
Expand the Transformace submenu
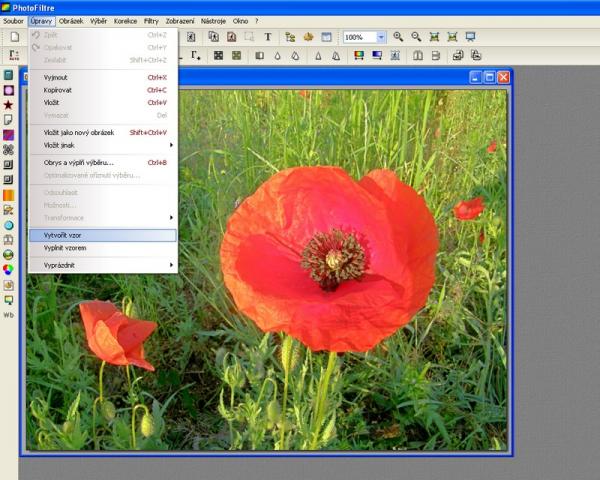pyautogui.click(x=103, y=217)
